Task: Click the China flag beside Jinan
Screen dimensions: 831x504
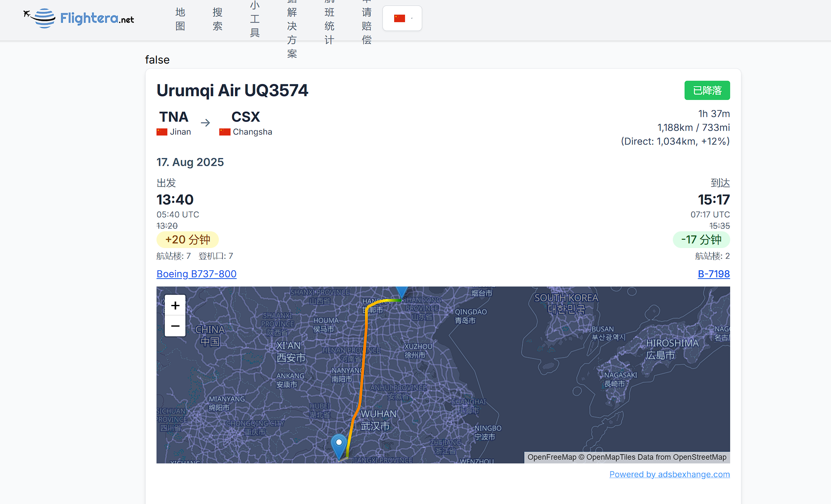Action: [162, 132]
